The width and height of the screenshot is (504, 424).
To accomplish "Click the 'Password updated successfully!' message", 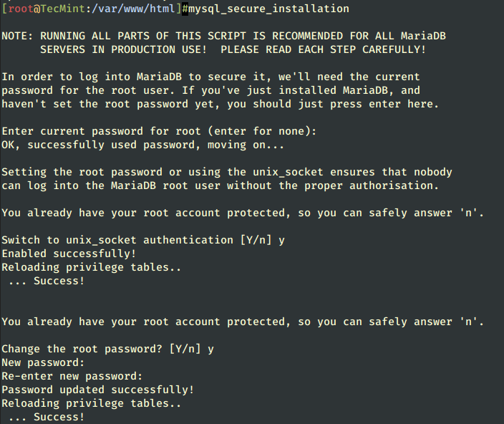I will (x=98, y=390).
